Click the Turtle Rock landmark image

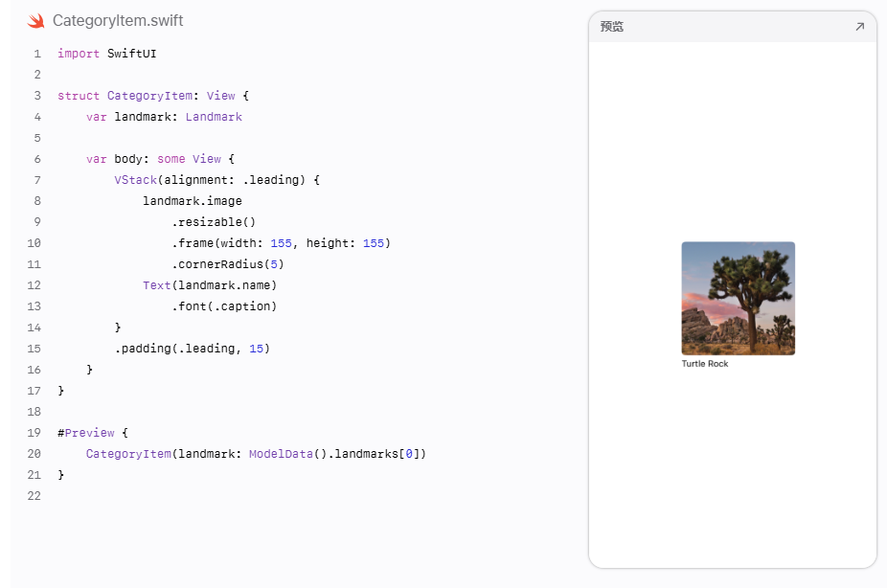tap(739, 298)
